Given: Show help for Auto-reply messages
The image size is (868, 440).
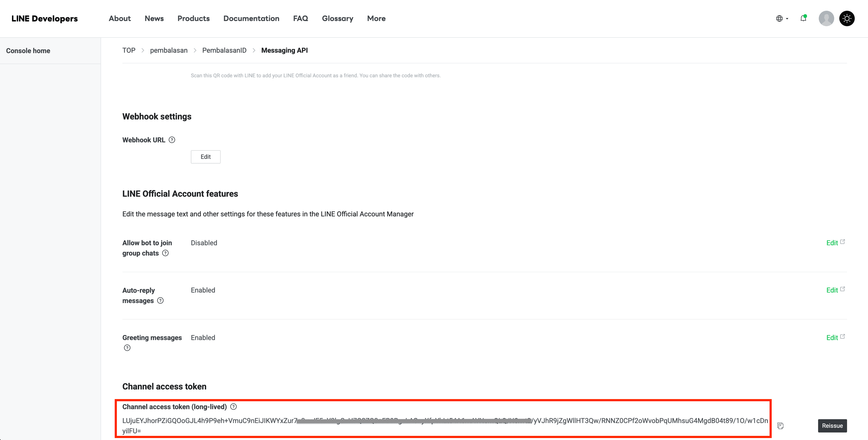Looking at the screenshot, I should tap(160, 301).
